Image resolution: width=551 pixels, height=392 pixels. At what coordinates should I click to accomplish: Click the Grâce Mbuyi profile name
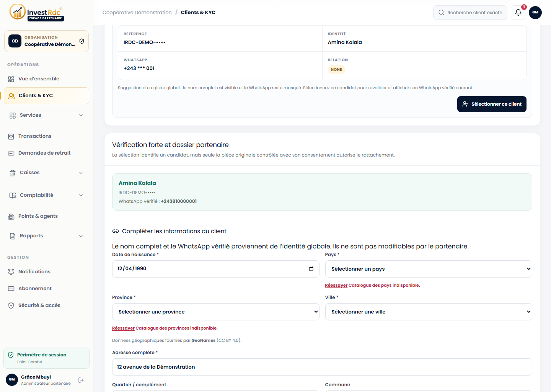coord(36,377)
